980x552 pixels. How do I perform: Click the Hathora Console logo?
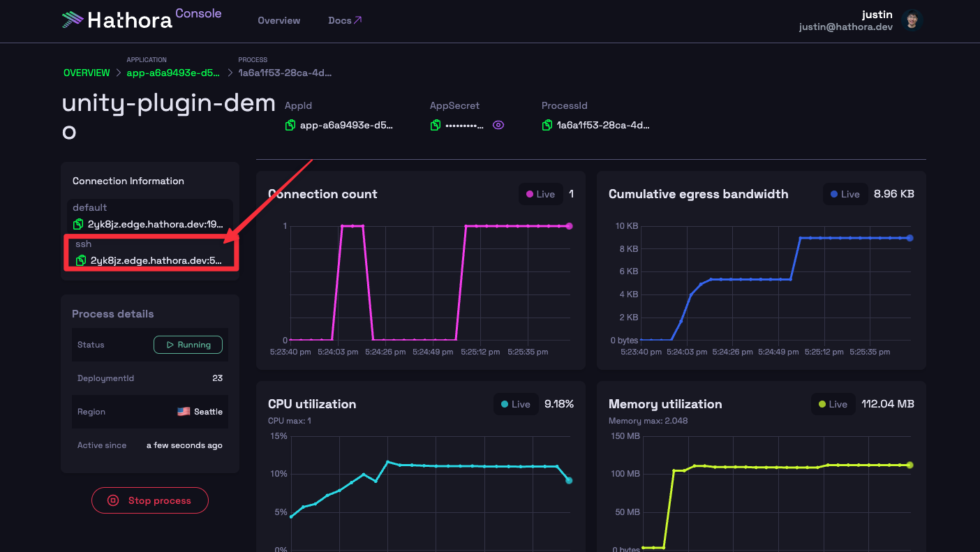coord(142,19)
